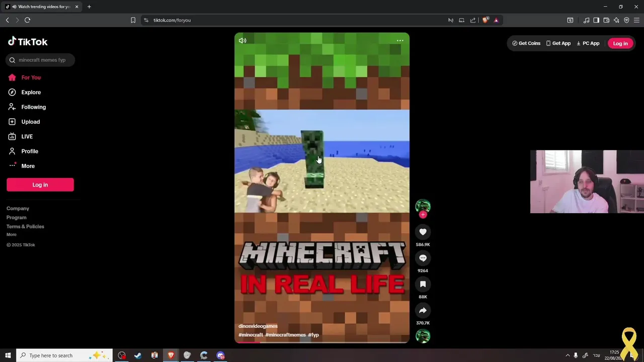This screenshot has height=362, width=644.
Task: Expand the More menu in sidebar
Action: pyautogui.click(x=28, y=166)
